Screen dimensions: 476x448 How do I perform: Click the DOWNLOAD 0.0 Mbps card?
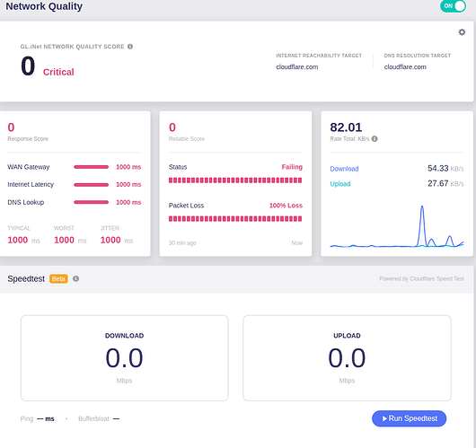click(125, 358)
